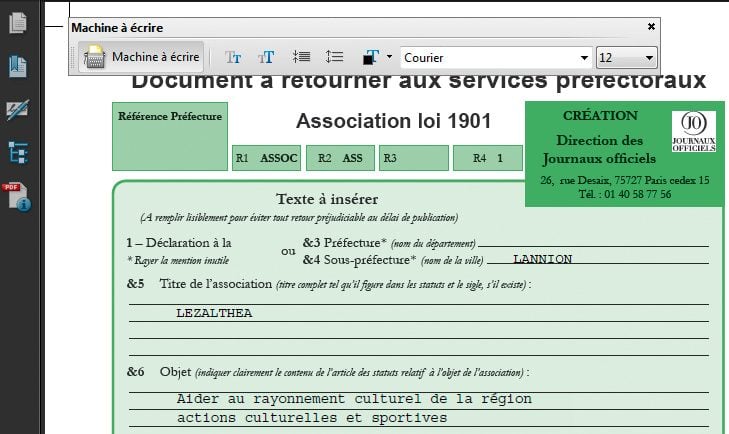Click the text color icon
This screenshot has height=434, width=729.
[x=371, y=57]
